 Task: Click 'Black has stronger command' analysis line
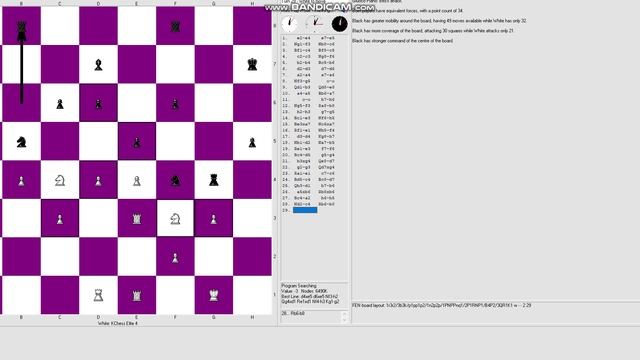pyautogui.click(x=402, y=41)
